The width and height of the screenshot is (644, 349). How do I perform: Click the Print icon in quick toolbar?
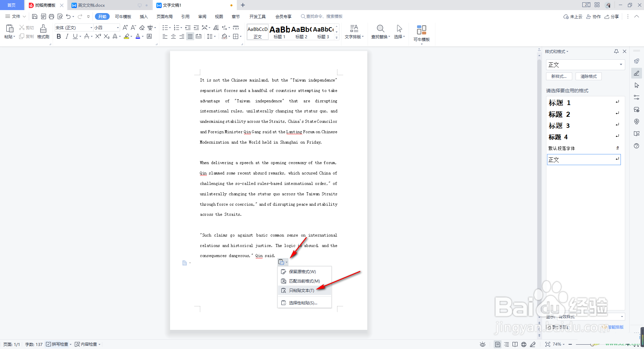tap(51, 16)
